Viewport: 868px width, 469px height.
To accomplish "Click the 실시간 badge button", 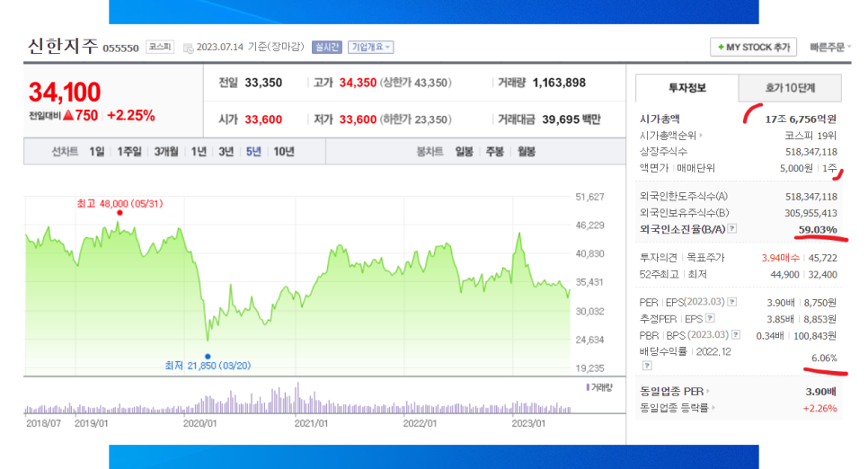I will pos(326,47).
